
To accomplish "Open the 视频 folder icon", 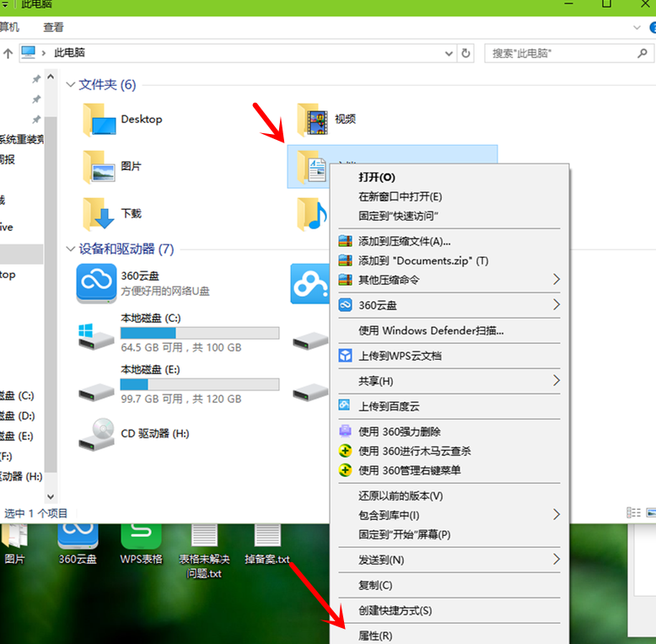I will pyautogui.click(x=313, y=120).
